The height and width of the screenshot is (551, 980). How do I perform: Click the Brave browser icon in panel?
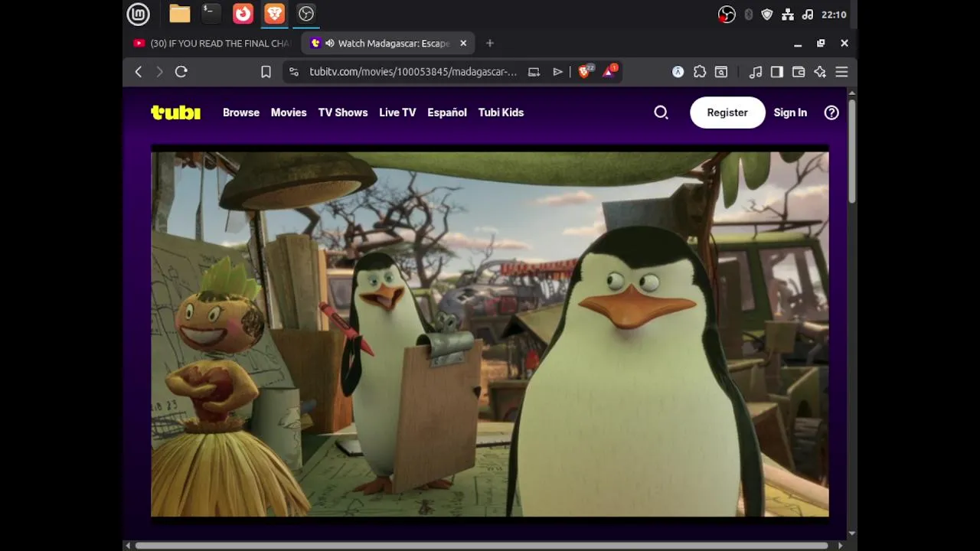tap(274, 14)
